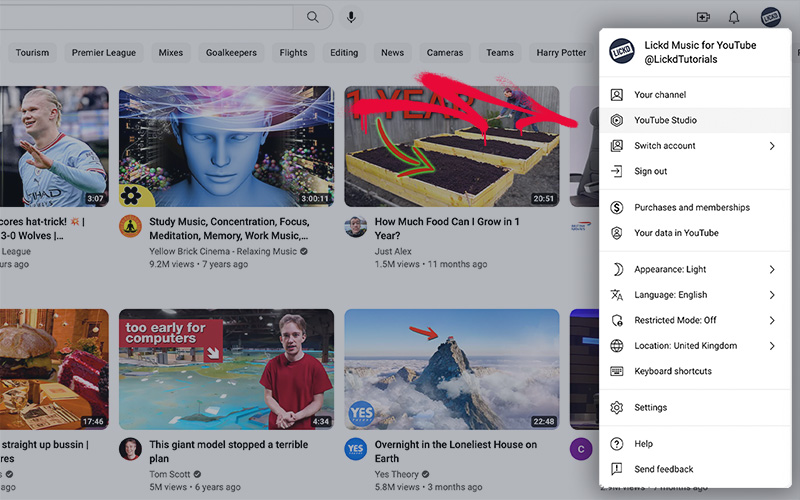Open Your data in YouTube
This screenshot has width=800, height=500.
pyautogui.click(x=695, y=233)
